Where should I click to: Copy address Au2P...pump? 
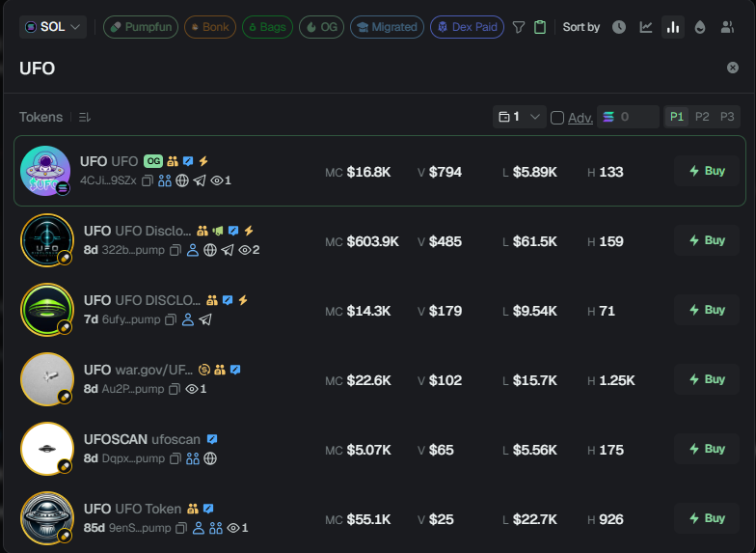175,390
